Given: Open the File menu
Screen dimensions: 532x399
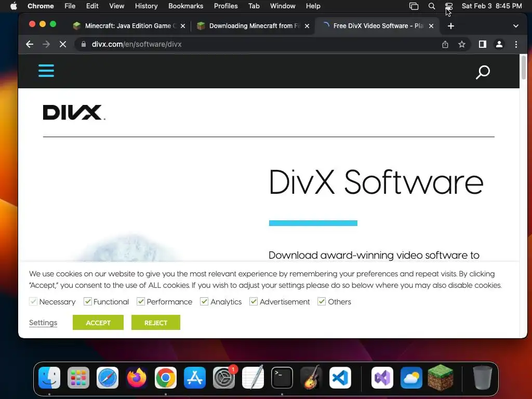Looking at the screenshot, I should (x=70, y=6).
